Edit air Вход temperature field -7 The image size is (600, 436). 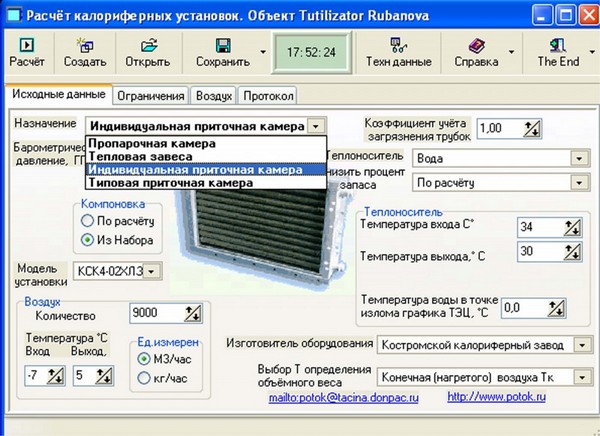click(x=36, y=376)
